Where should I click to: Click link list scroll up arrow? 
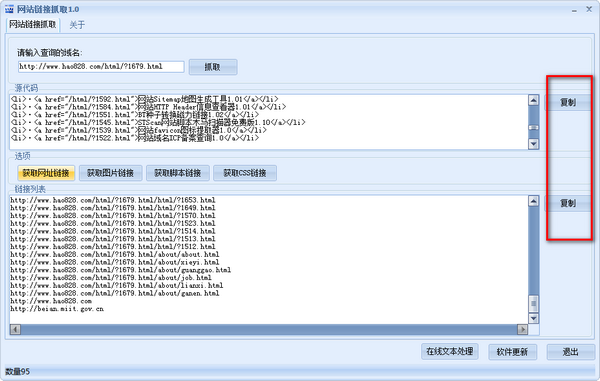(533, 201)
